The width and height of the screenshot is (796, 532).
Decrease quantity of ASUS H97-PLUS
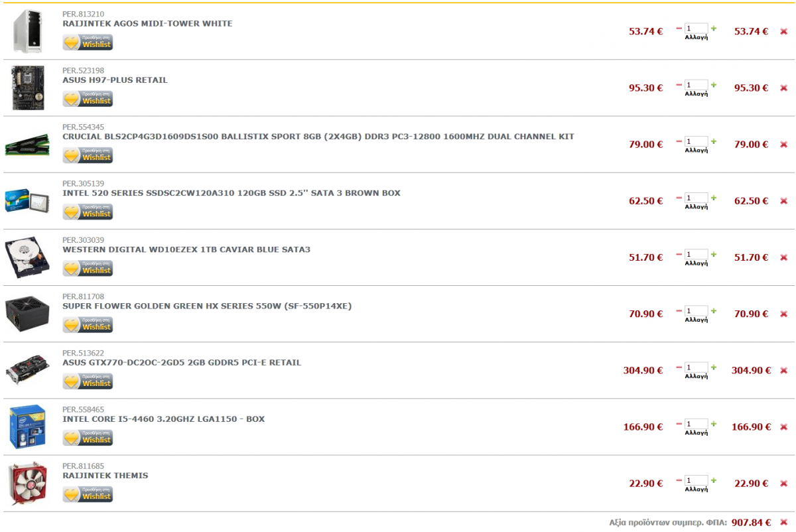point(679,85)
